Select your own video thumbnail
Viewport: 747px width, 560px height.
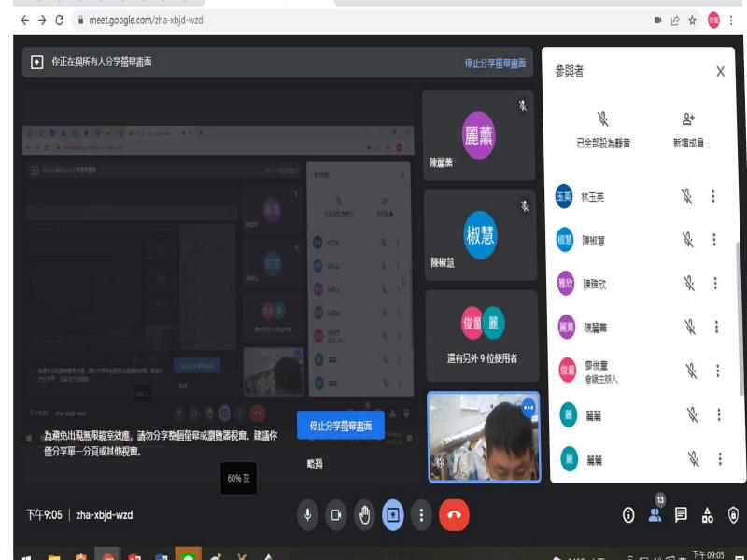pyautogui.click(x=486, y=439)
